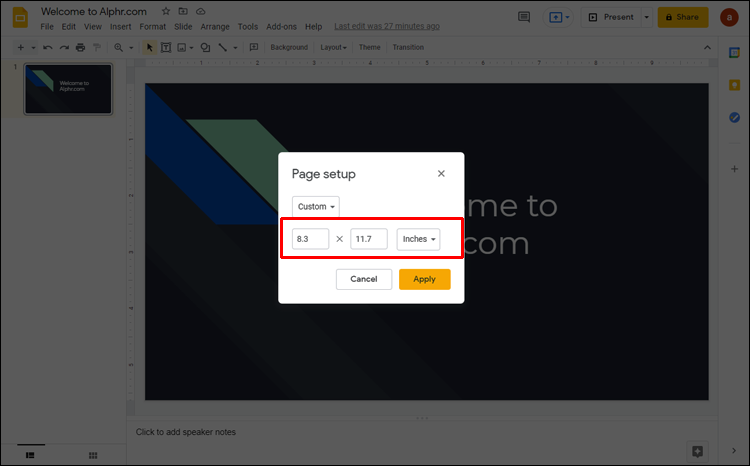
Task: Select the paint format tool
Action: tap(97, 47)
